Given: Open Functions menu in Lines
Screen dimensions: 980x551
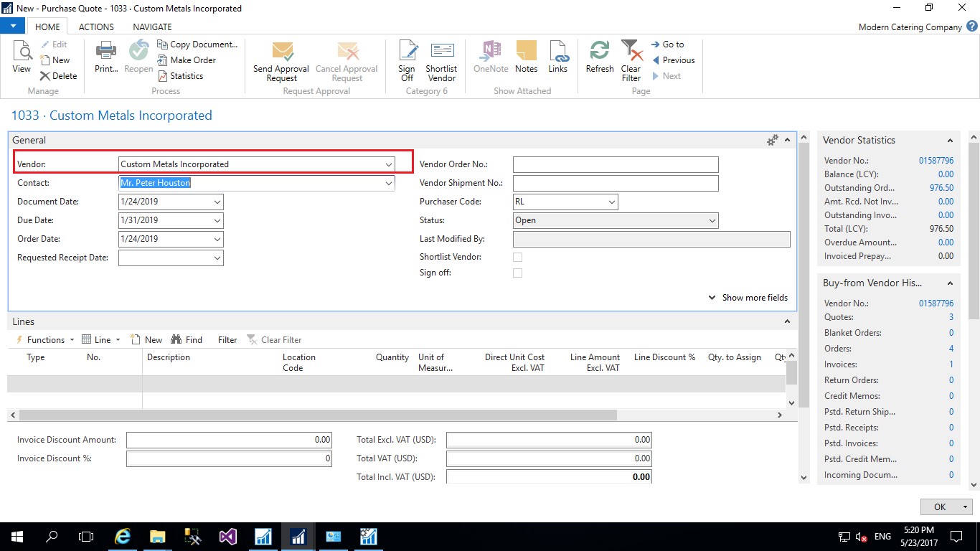Looking at the screenshot, I should 44,340.
